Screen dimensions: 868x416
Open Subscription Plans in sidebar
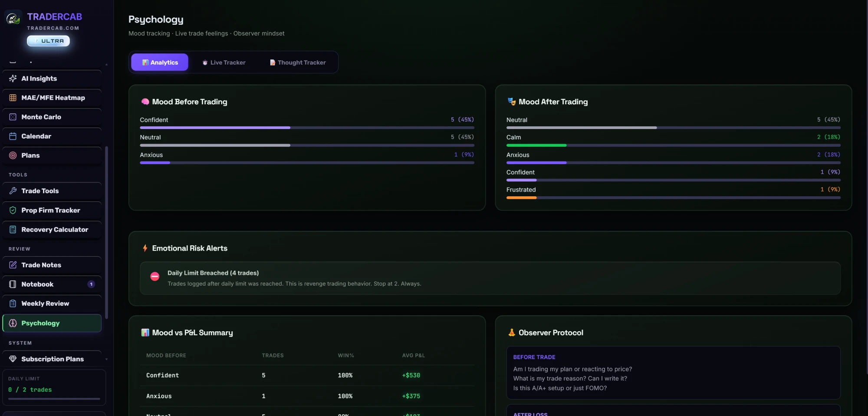click(52, 359)
